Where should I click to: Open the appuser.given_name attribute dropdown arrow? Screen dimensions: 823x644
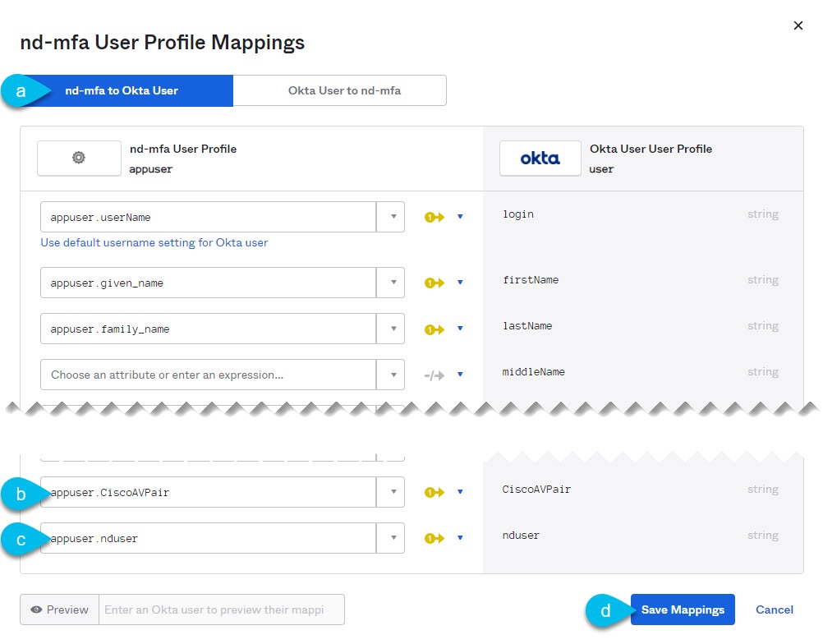pos(390,283)
